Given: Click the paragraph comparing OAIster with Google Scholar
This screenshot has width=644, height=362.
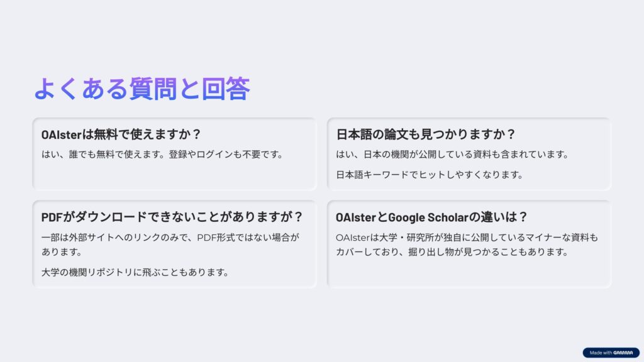Looking at the screenshot, I should 467,244.
